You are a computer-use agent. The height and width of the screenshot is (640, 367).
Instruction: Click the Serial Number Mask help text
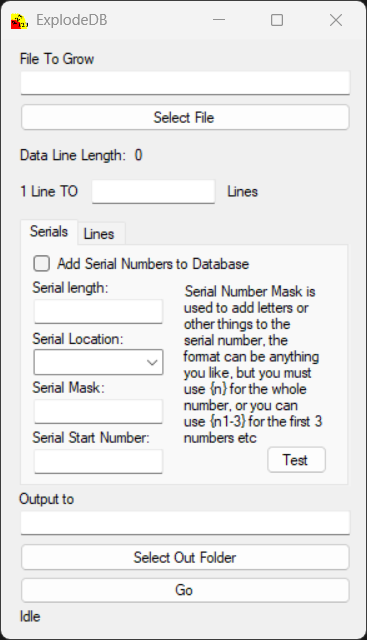coord(253,364)
